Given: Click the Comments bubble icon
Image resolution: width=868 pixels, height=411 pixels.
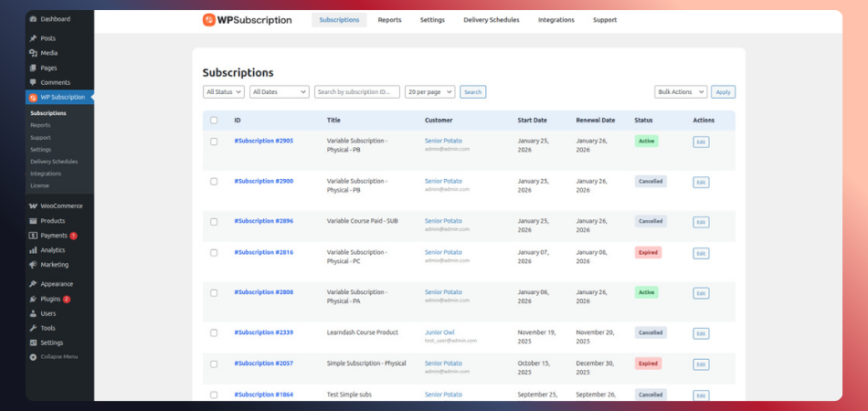Looking at the screenshot, I should 34,82.
